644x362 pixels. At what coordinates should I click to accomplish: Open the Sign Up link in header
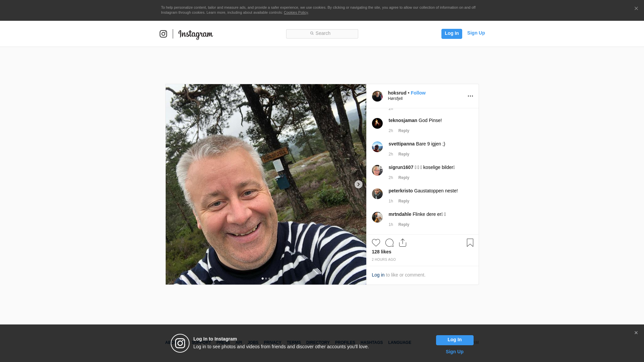click(x=476, y=33)
